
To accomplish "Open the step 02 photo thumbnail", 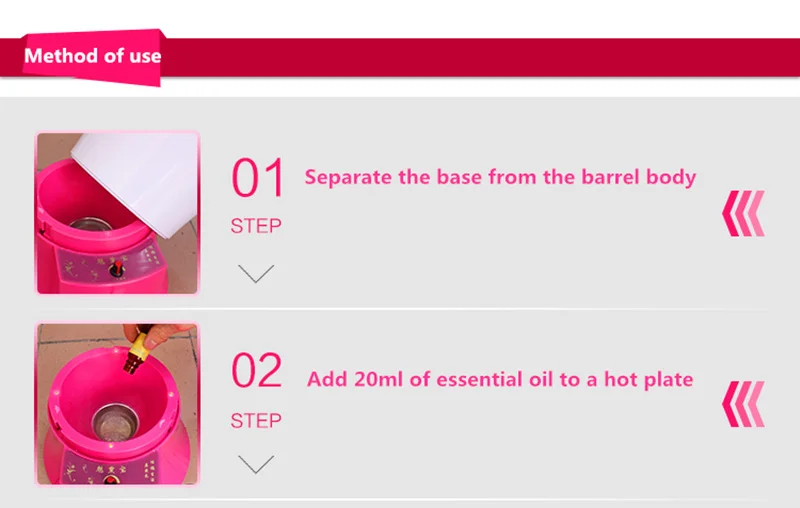I will click(x=117, y=404).
